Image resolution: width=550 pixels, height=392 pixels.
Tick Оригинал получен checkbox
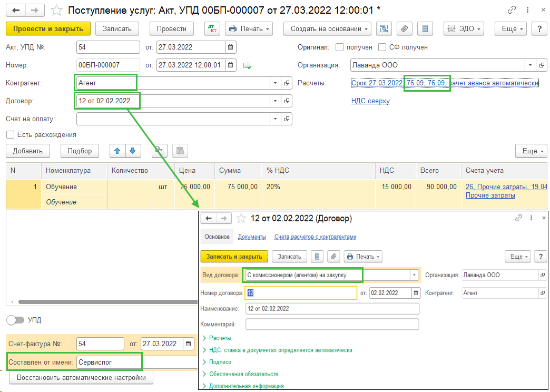tap(339, 47)
